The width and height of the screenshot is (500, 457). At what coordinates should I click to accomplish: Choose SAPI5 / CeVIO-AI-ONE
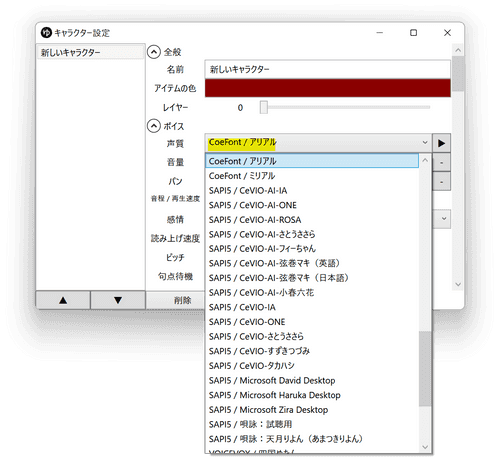click(312, 205)
